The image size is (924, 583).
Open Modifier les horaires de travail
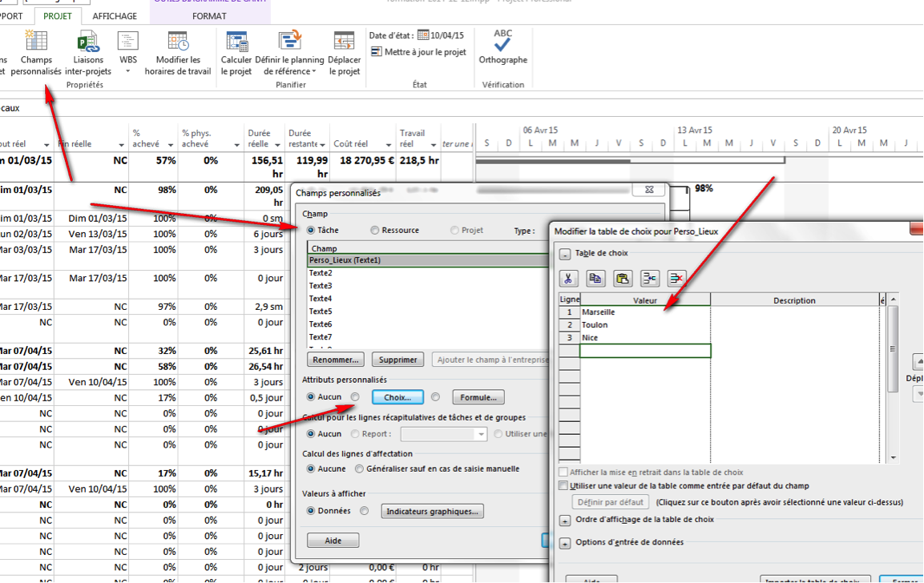click(177, 53)
